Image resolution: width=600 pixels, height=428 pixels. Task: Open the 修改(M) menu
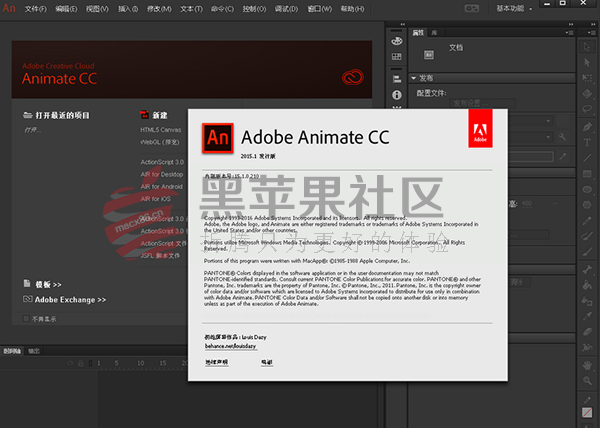(x=159, y=8)
